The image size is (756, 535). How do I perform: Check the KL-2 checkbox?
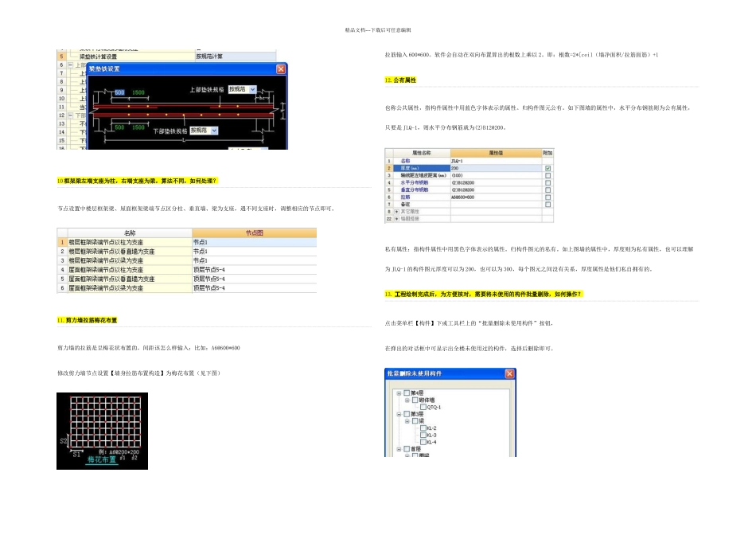pos(423,428)
